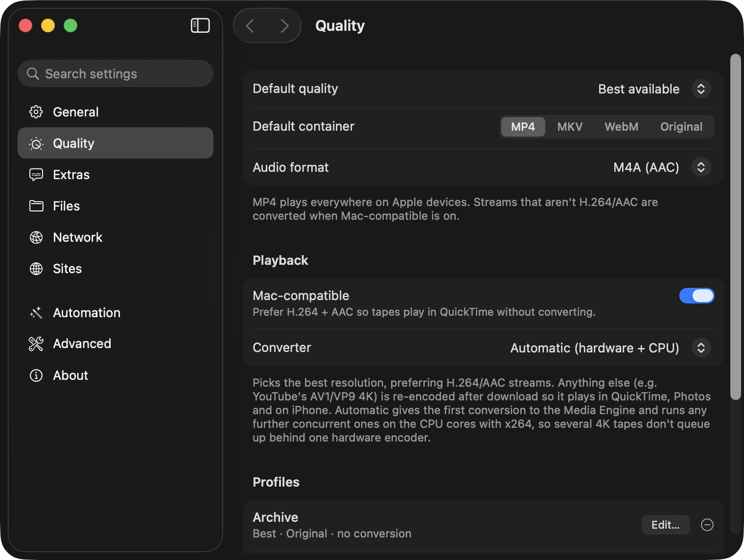This screenshot has width=744, height=560.
Task: Click the Files folder icon
Action: pyautogui.click(x=36, y=206)
